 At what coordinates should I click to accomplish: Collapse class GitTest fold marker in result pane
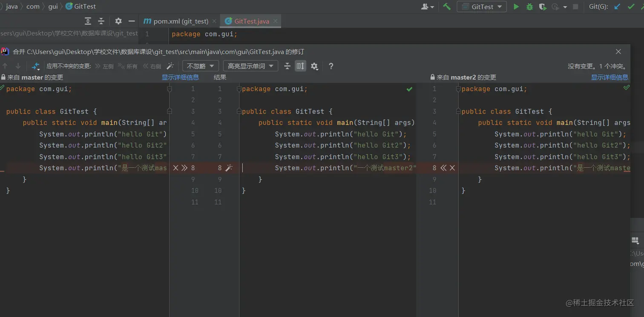(239, 111)
